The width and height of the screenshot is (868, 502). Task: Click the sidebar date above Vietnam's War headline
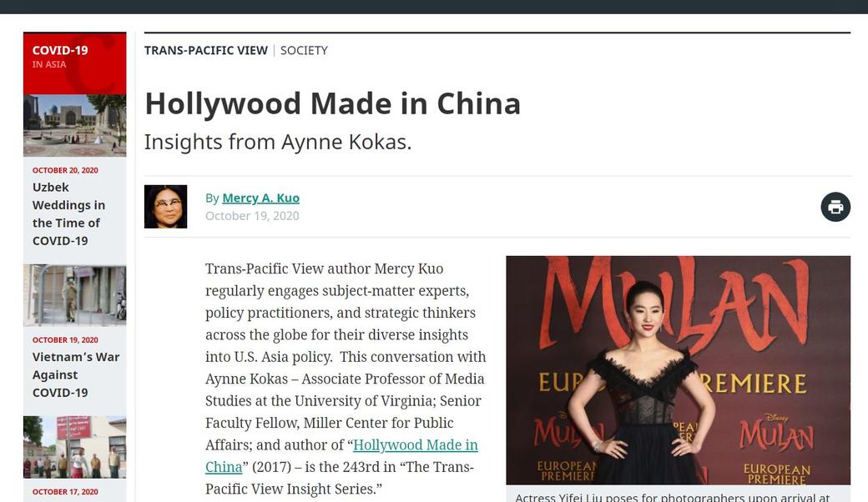[65, 340]
